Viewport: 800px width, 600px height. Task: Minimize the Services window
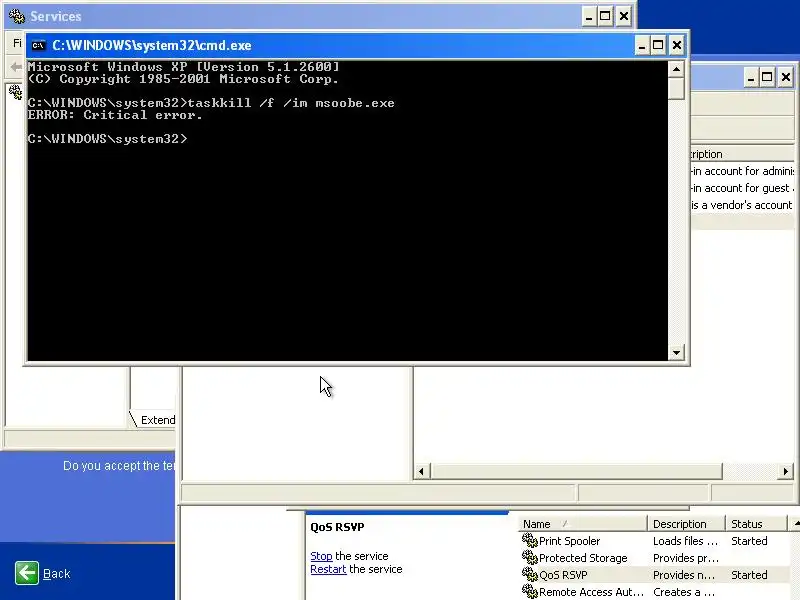(589, 16)
